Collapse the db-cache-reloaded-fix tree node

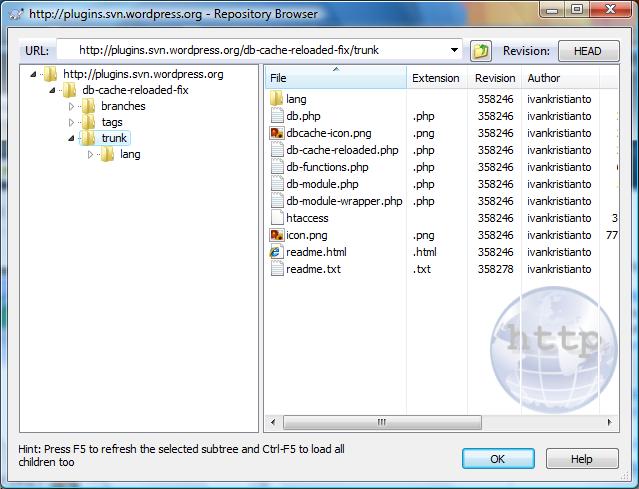point(52,90)
